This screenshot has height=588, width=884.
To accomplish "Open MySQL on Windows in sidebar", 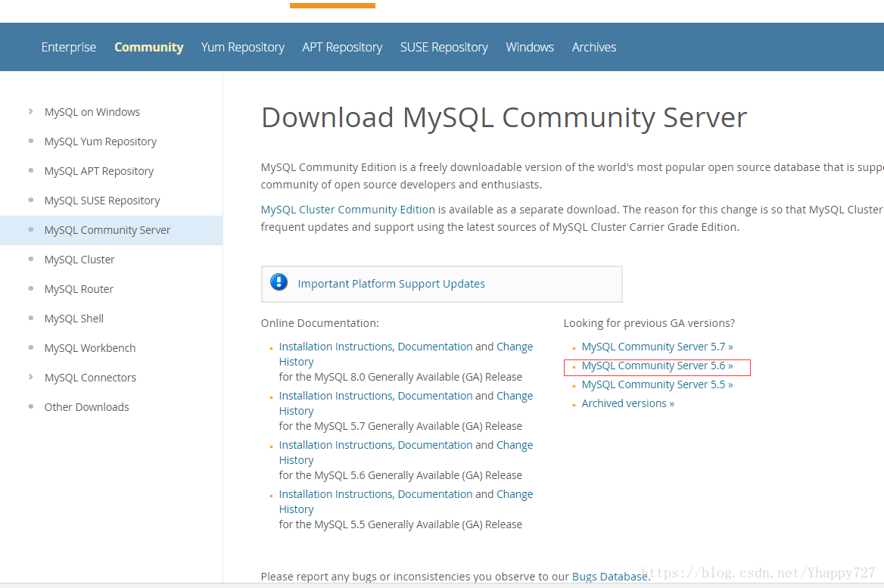I will pyautogui.click(x=92, y=112).
